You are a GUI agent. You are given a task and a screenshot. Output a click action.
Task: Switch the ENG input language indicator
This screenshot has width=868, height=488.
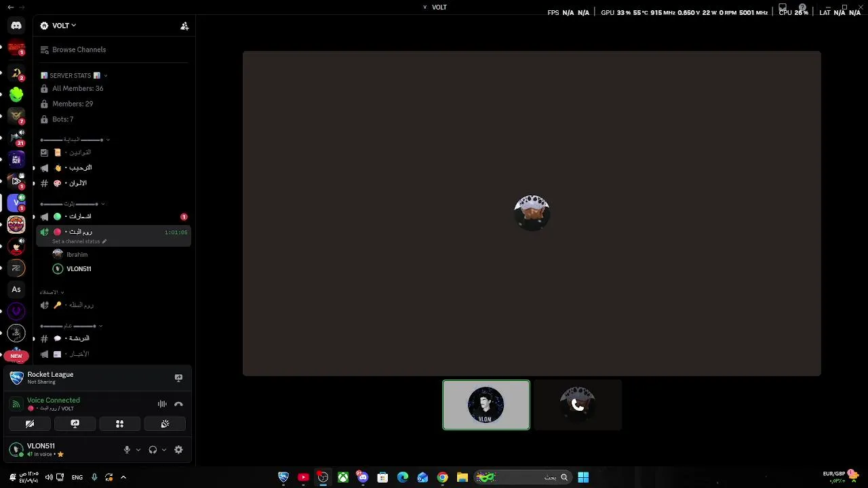77,477
